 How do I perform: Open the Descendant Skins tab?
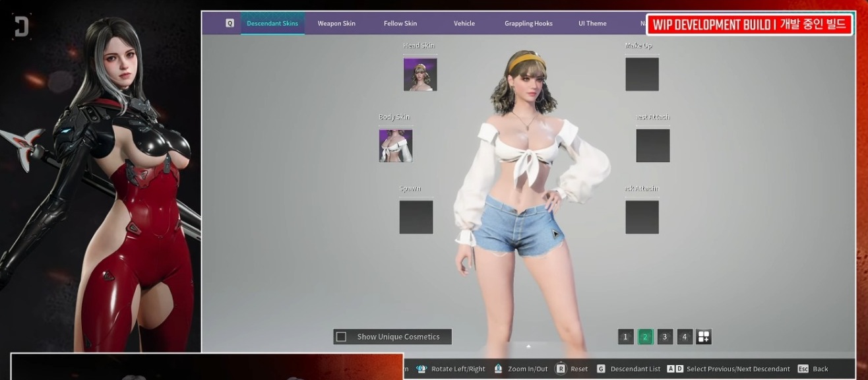coord(272,23)
